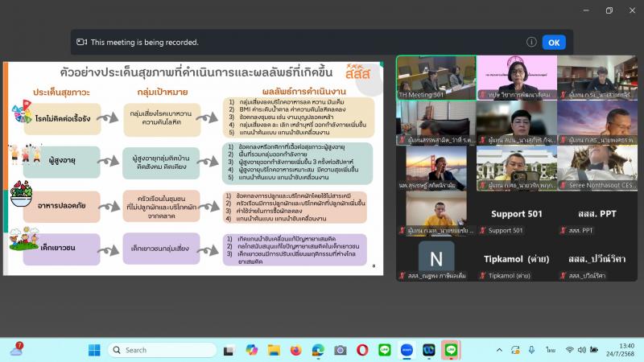Image resolution: width=644 pixels, height=362 pixels.
Task: Select the TH Meeting 501 video tile
Action: [x=436, y=78]
